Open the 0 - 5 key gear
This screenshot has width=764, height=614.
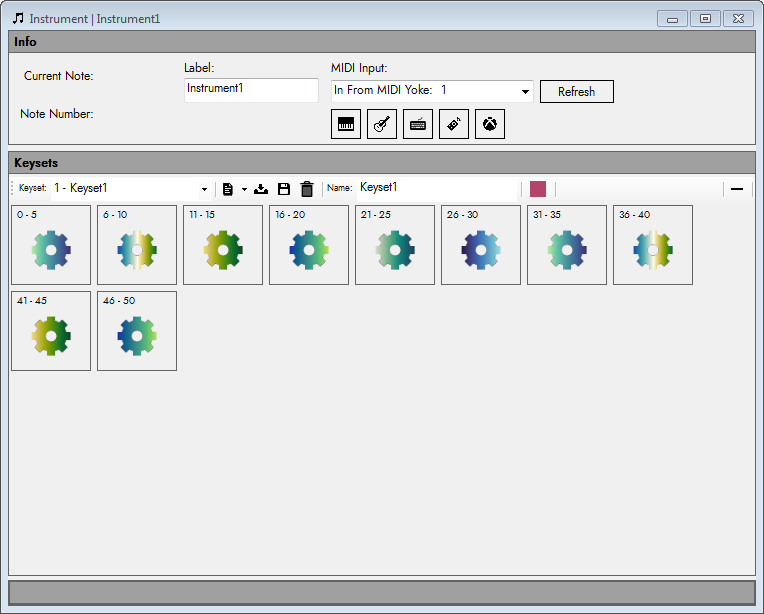point(51,250)
